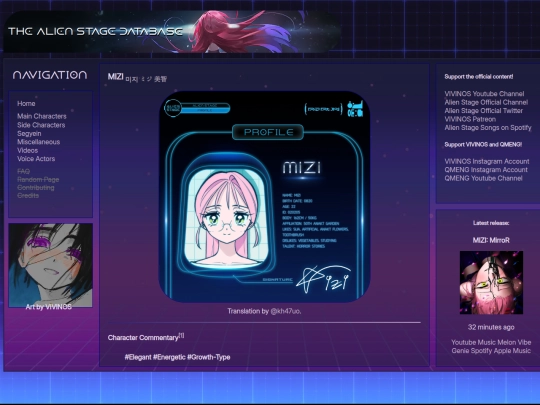
Task: Open Alien Stage Official Twitter link
Action: click(484, 111)
